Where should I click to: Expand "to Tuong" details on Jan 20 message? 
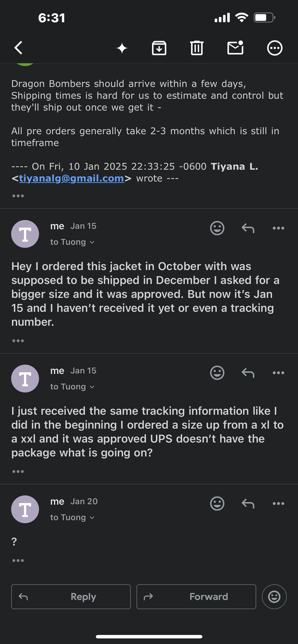[x=73, y=517]
